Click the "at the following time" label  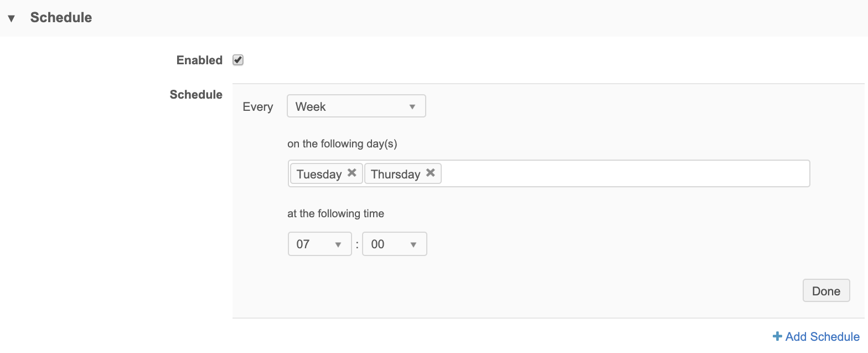[x=335, y=213]
